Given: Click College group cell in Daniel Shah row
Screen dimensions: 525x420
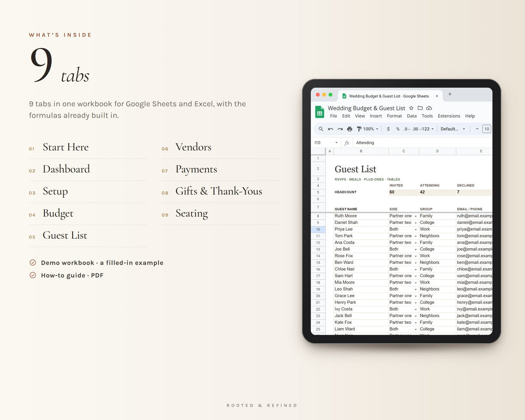Looking at the screenshot, I should coord(437,223).
